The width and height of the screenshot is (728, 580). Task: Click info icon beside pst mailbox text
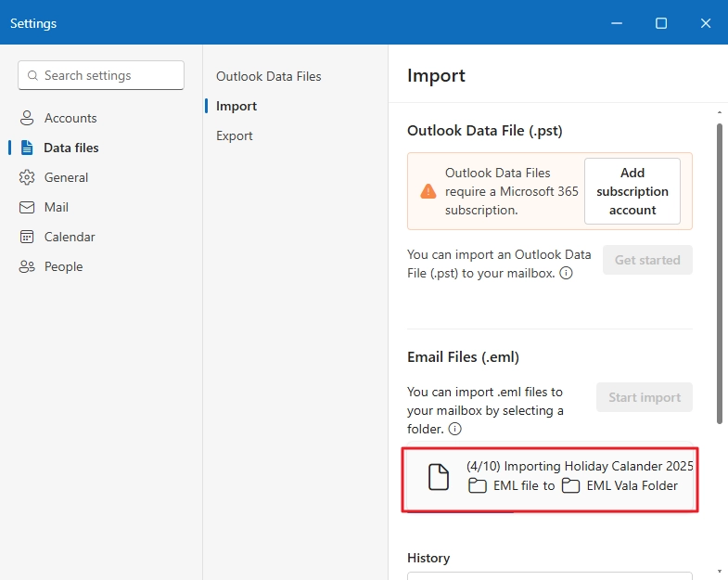(566, 273)
